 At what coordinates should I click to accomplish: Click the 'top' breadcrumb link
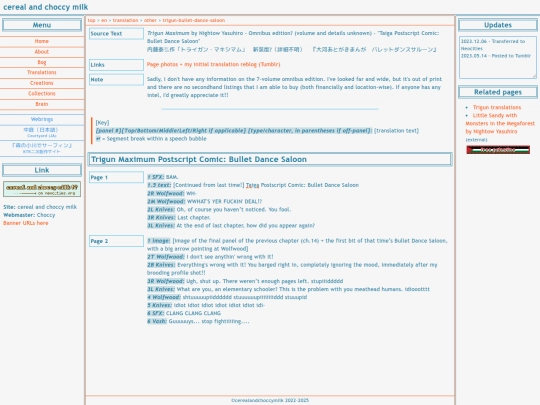point(91,20)
